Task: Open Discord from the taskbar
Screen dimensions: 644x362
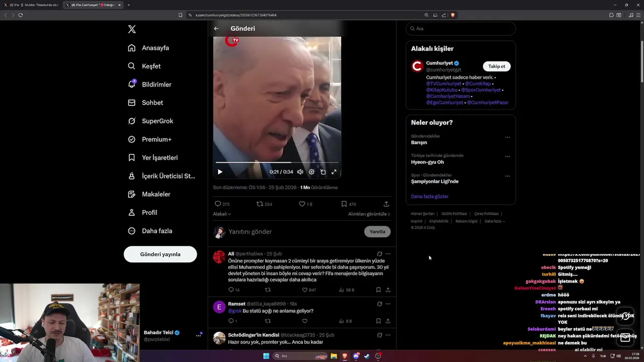Action: (356, 356)
